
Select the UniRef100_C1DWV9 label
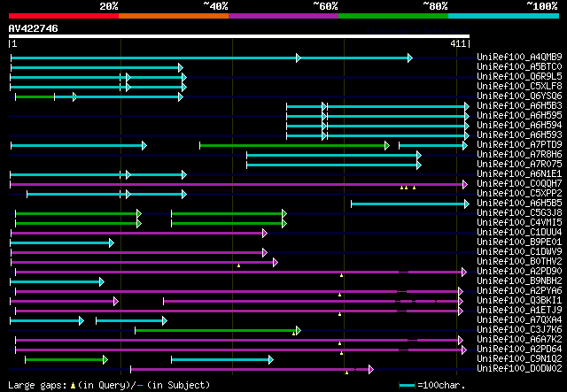pyautogui.click(x=519, y=252)
